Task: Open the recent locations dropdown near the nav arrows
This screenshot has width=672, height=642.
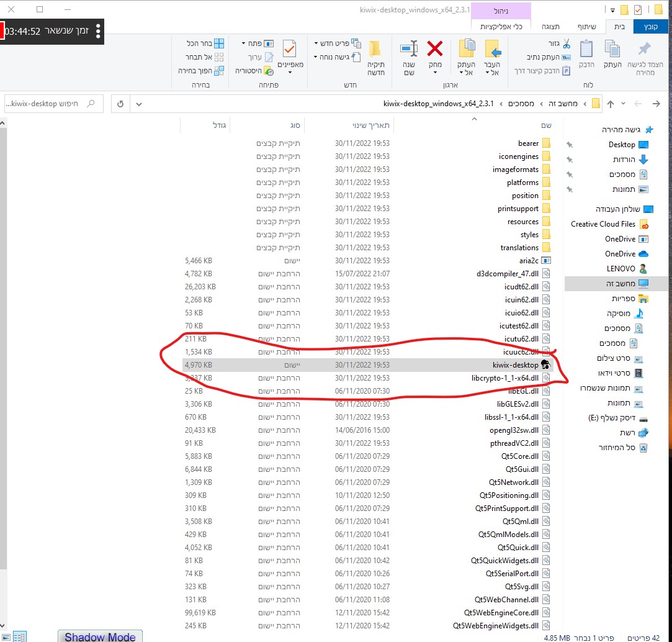Action: coord(623,104)
